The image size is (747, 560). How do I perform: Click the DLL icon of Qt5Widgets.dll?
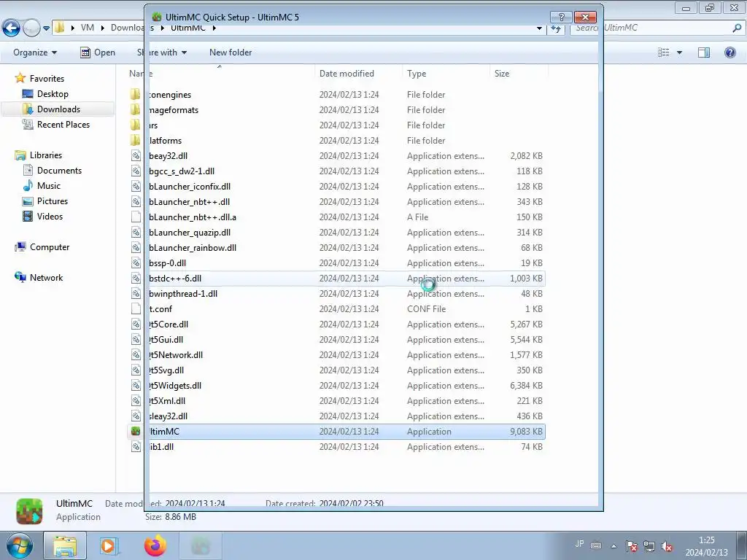136,385
